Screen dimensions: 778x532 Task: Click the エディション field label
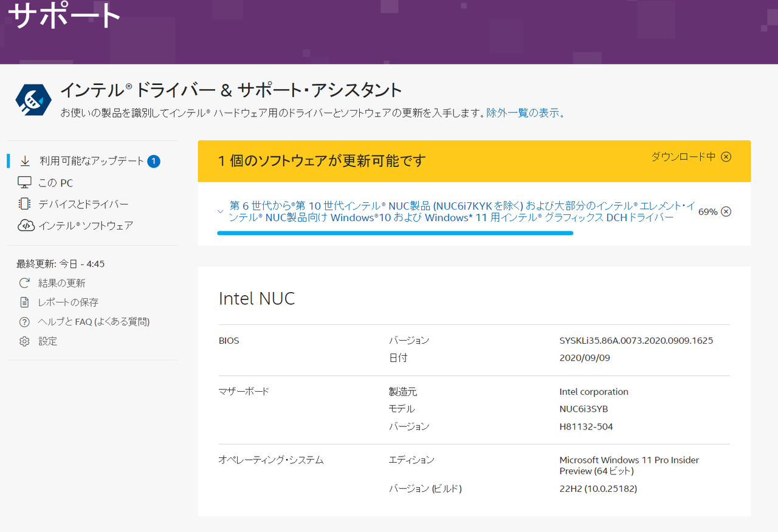pyautogui.click(x=411, y=460)
